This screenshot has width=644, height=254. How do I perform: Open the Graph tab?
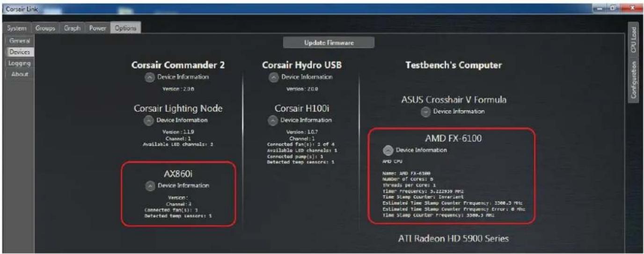(73, 28)
